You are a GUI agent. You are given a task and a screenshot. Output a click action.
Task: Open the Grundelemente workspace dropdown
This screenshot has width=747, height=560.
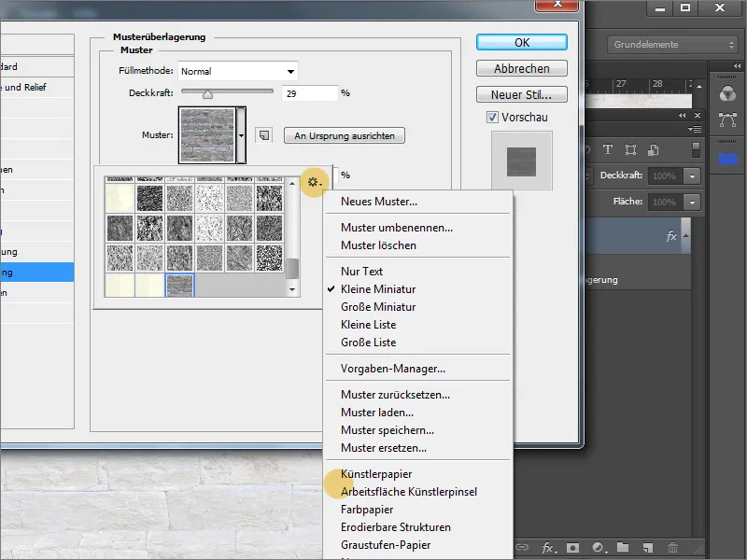[672, 45]
